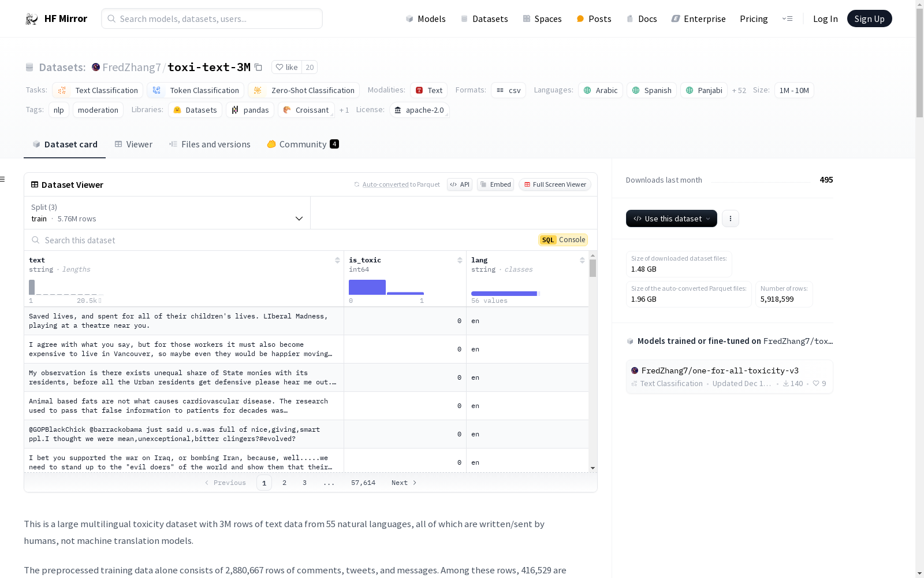924x578 pixels.
Task: Expand the +52 more languages
Action: click(739, 90)
